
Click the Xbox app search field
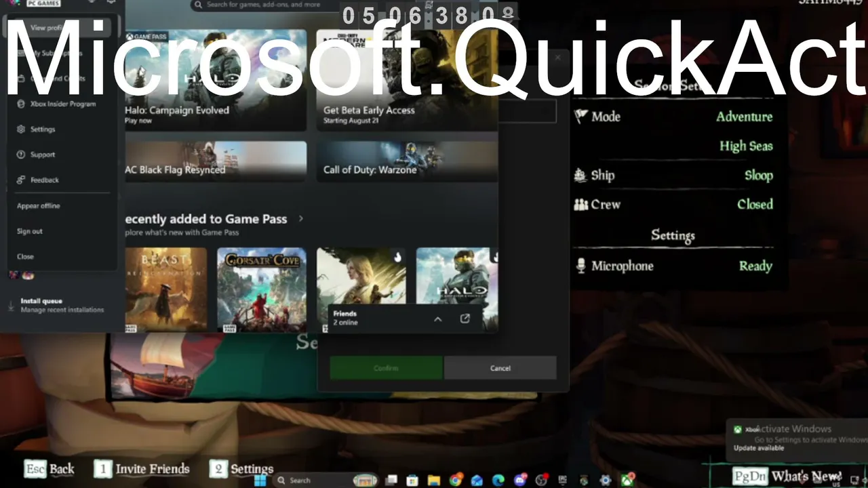pos(264,5)
